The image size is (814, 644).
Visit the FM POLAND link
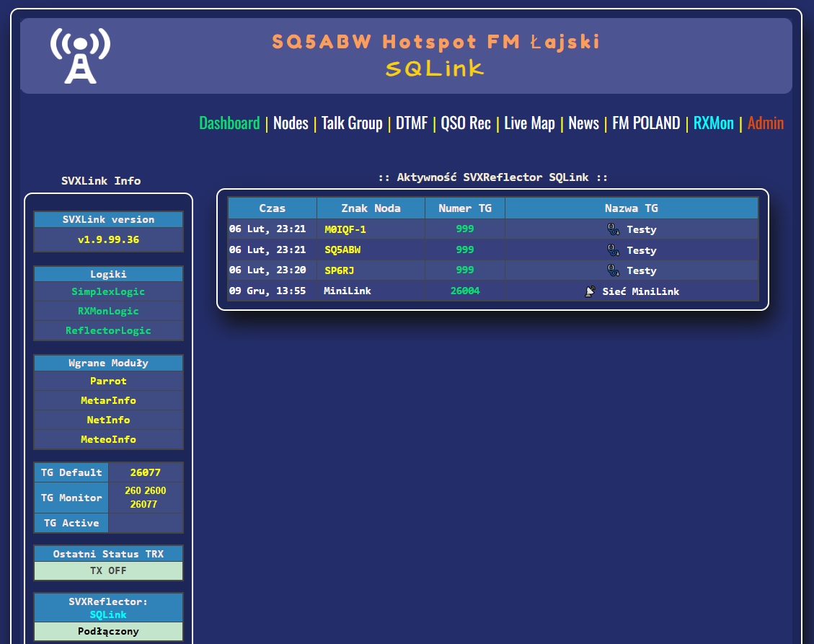(x=646, y=123)
